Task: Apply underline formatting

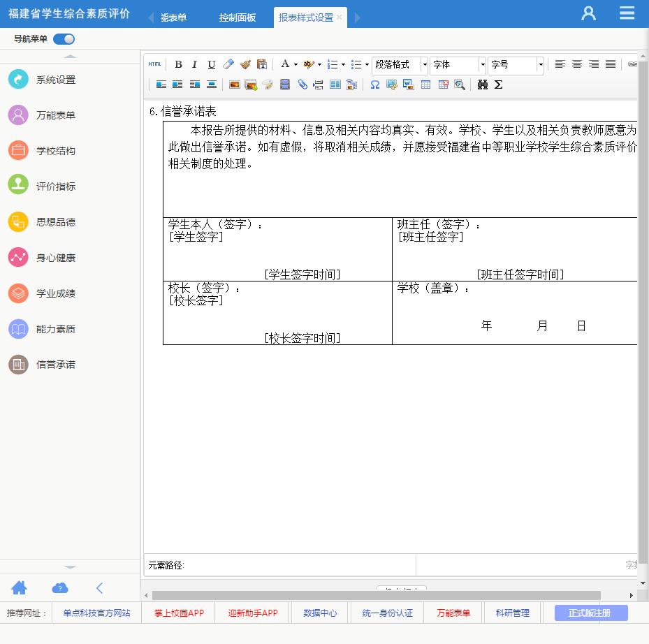Action: 212,64
